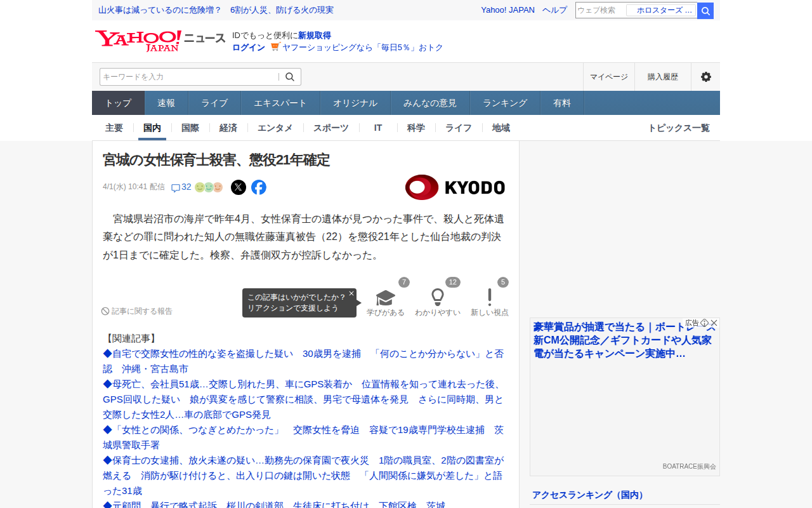This screenshot has width=812, height=508.
Task: Focus the ウェブ検索 input field
Action: click(601, 10)
